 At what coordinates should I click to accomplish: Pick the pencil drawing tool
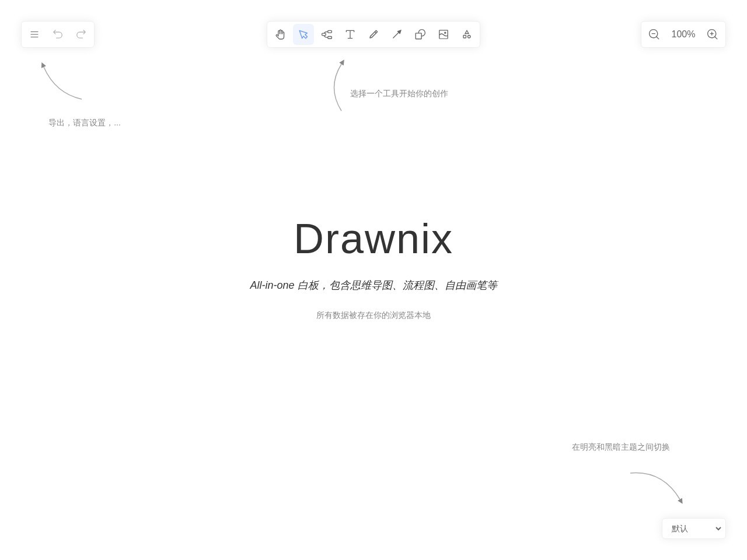373,34
